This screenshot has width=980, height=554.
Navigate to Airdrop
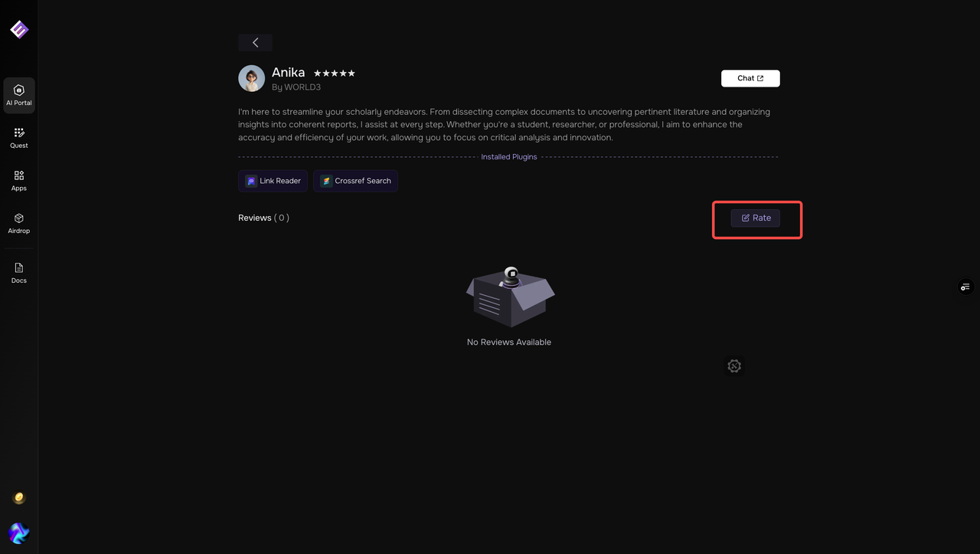pos(19,224)
